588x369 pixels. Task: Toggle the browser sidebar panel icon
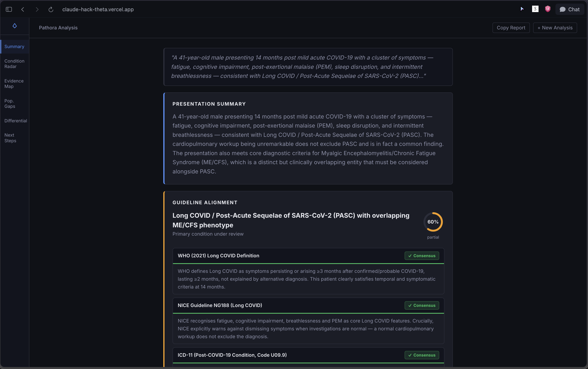tap(9, 9)
